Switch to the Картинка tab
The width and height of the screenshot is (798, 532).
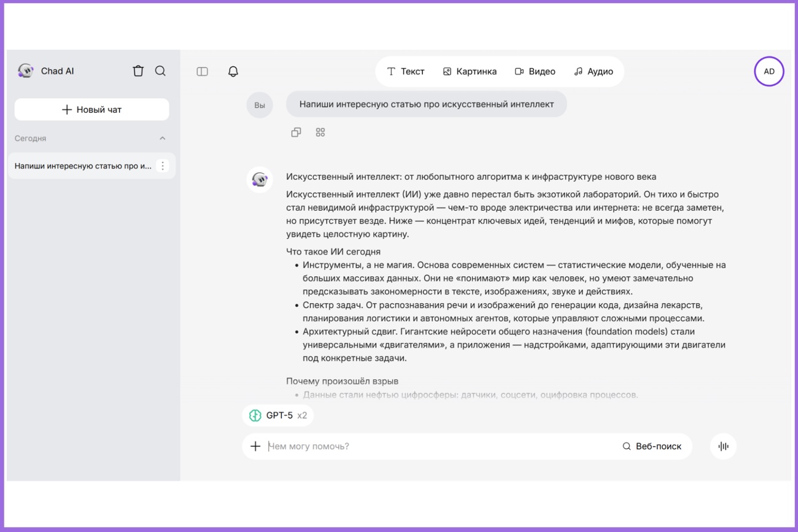(x=470, y=72)
